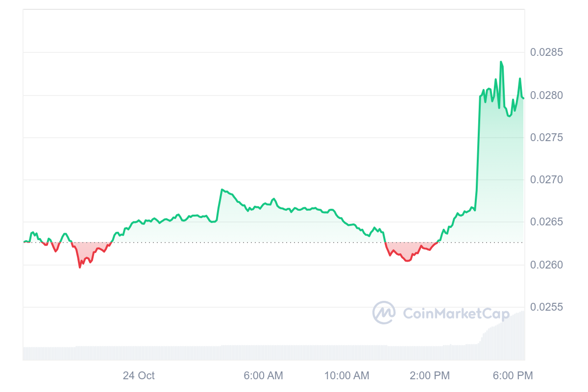Click the 24 Oct date label
Screen dimensions: 588x392
pos(139,376)
